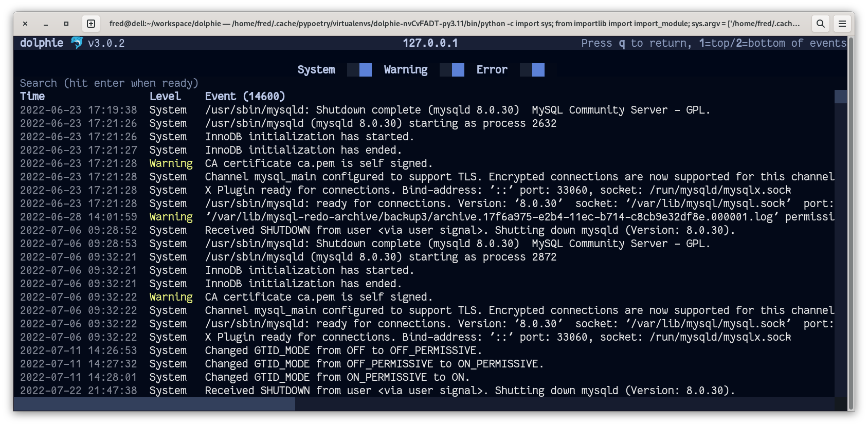
Task: Click the version label v3.0.2
Action: point(106,43)
